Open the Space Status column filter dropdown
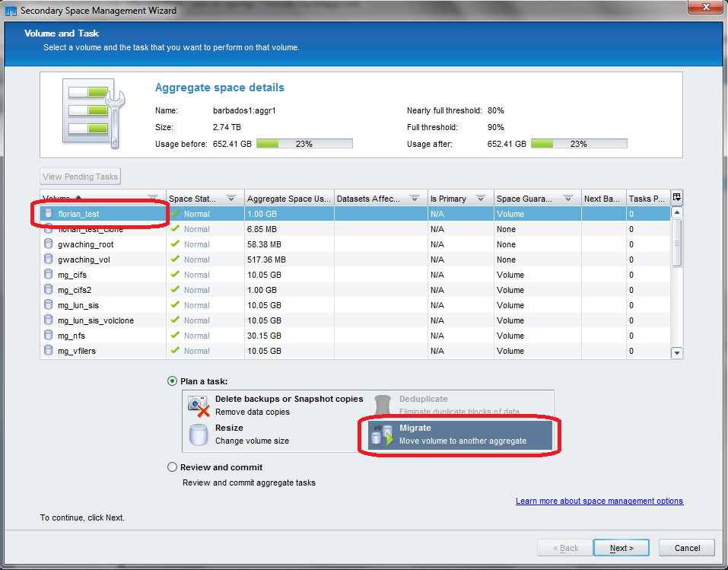Image resolution: width=728 pixels, height=570 pixels. 231,199
